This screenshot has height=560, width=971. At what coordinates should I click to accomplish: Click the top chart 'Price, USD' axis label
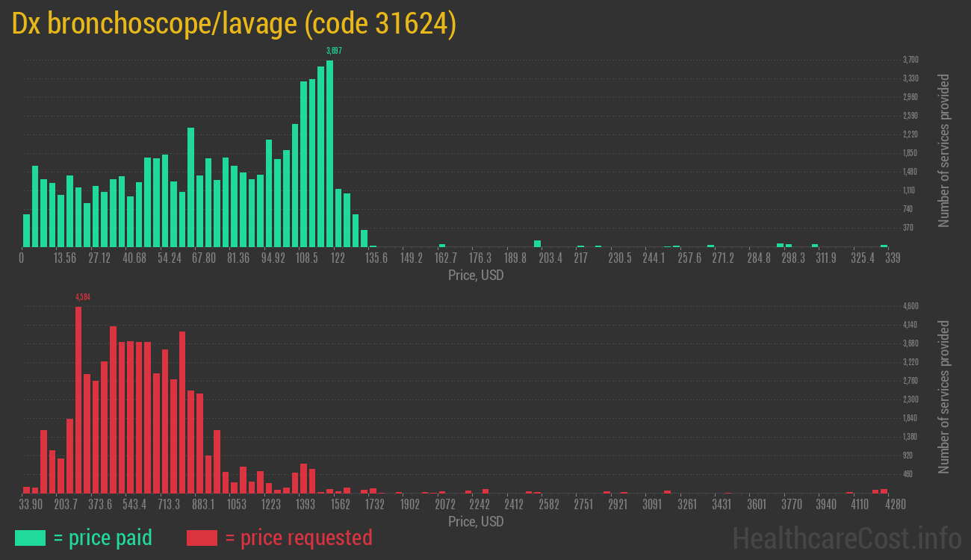click(x=476, y=276)
